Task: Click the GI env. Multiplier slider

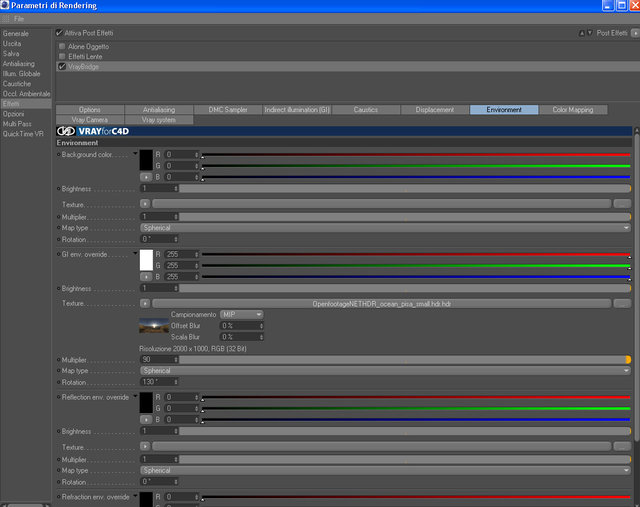Action: (x=405, y=360)
